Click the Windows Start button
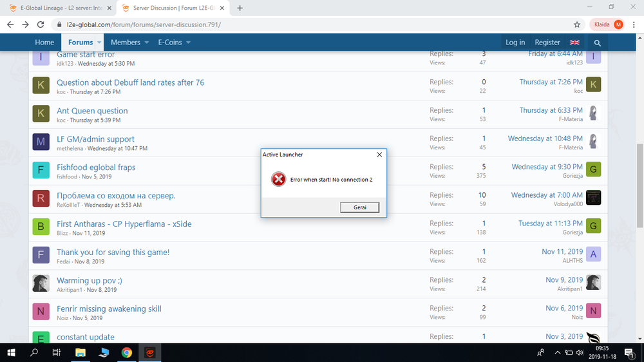This screenshot has width=644, height=362. (x=12, y=352)
